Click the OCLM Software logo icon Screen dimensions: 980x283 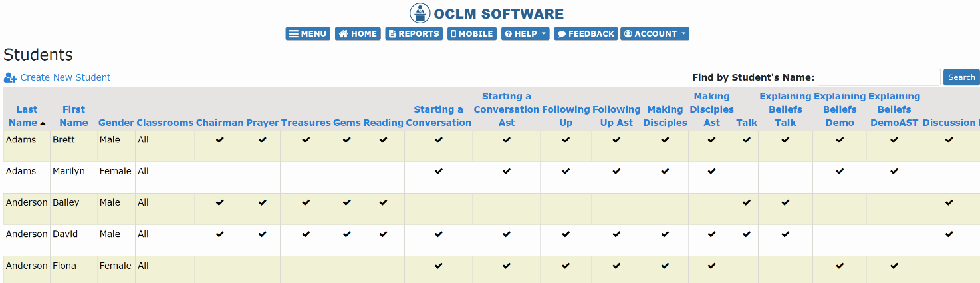420,13
